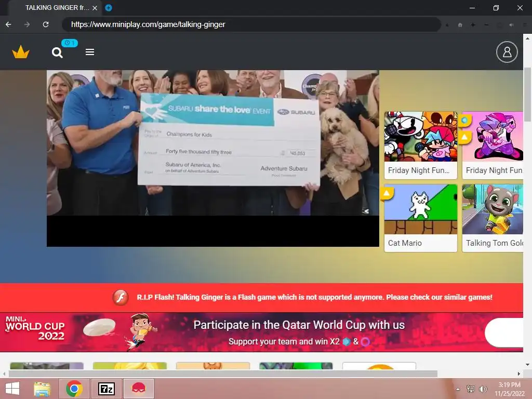This screenshot has height=399, width=532.
Task: Click white button on World Cup banner
Action: pos(504,332)
